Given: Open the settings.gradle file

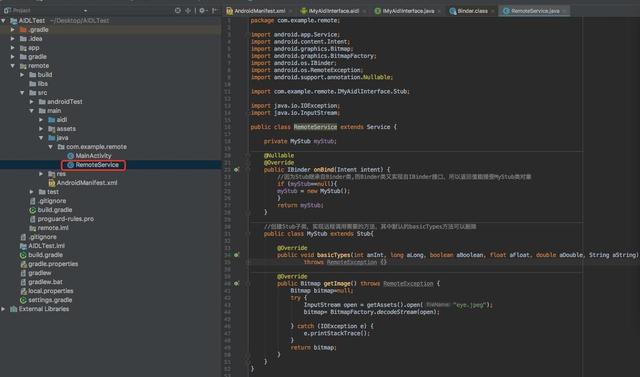Looking at the screenshot, I should coord(46,300).
